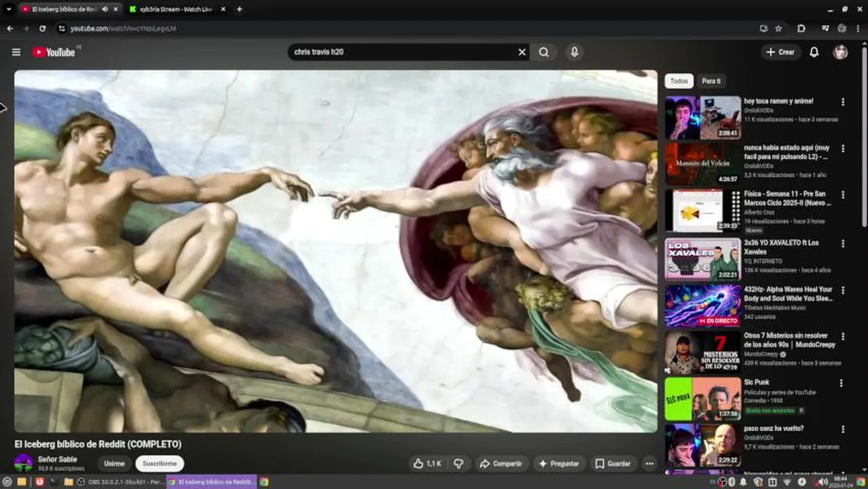Reload the current page

(x=42, y=29)
